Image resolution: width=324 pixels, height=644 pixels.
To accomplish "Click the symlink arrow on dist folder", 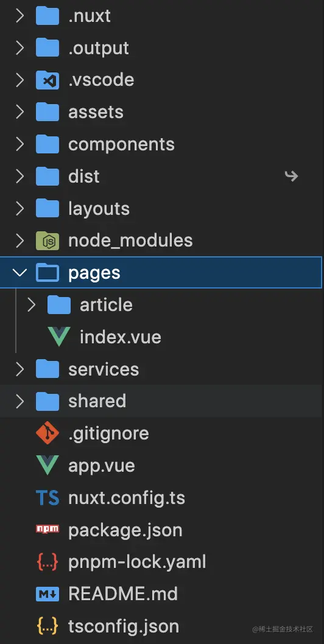I will tap(292, 176).
